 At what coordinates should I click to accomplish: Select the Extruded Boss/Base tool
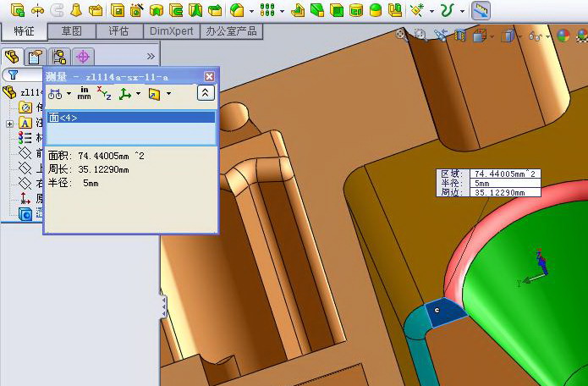coord(18,10)
